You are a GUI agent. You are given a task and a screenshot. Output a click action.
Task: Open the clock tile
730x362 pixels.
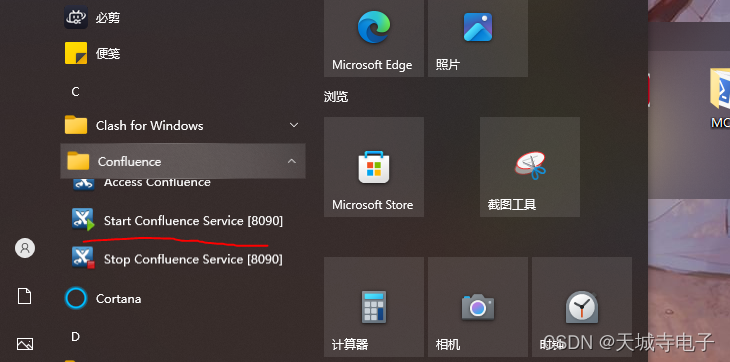coord(582,307)
